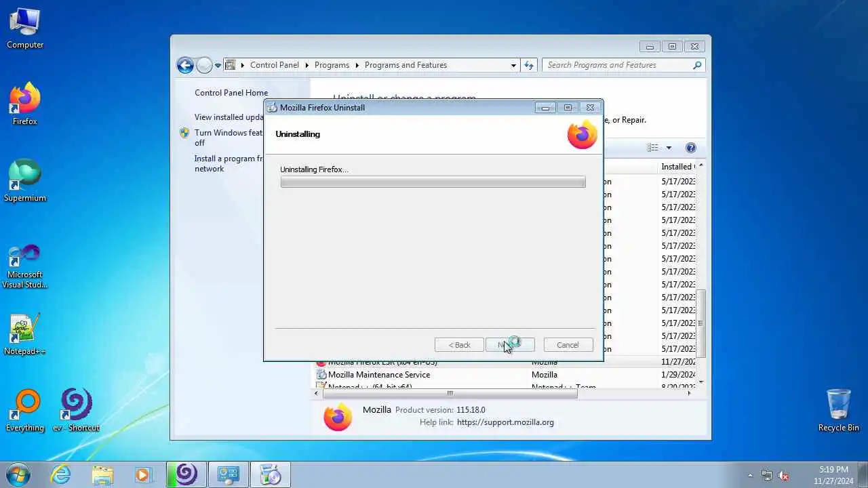Open the recent pages dropdown arrow
The height and width of the screenshot is (488, 868).
coord(218,66)
